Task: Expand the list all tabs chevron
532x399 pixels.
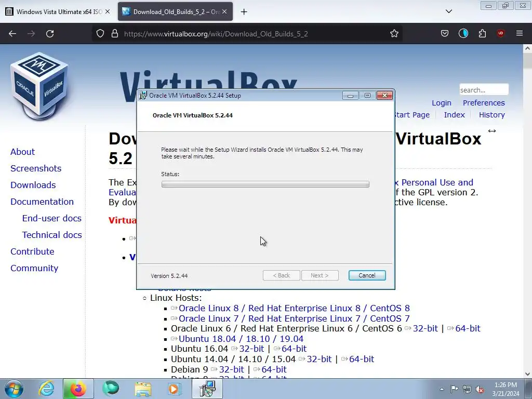Action: point(448,11)
